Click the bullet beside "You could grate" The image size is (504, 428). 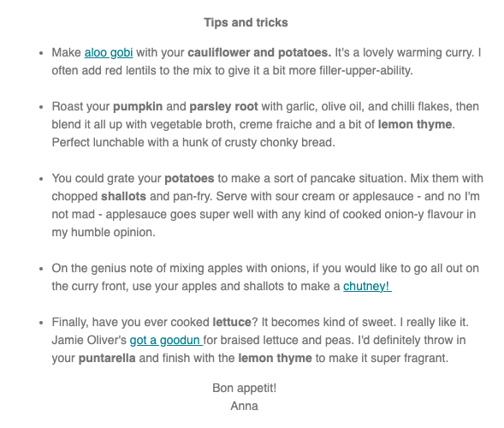pos(41,179)
